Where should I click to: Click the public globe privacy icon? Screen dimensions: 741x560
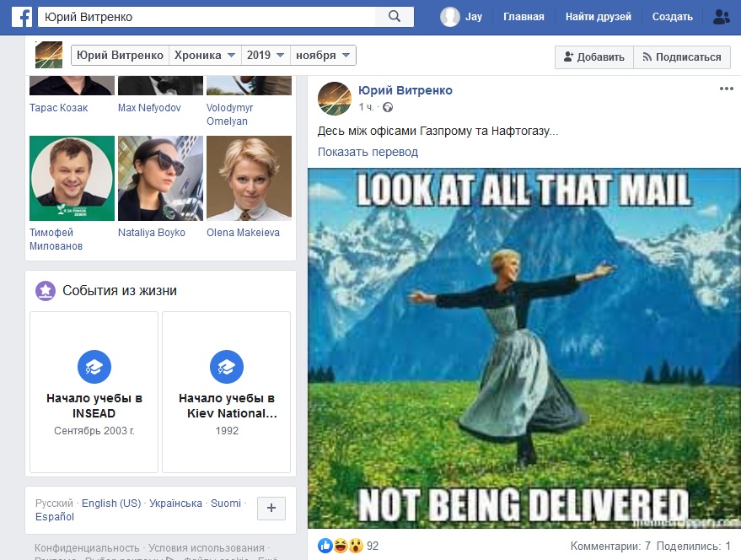coord(388,107)
